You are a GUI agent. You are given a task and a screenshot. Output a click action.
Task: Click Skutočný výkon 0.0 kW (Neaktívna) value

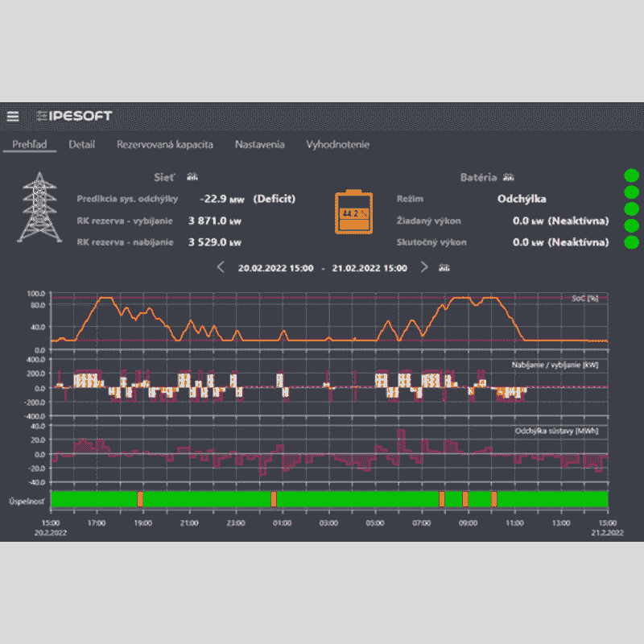(x=560, y=242)
